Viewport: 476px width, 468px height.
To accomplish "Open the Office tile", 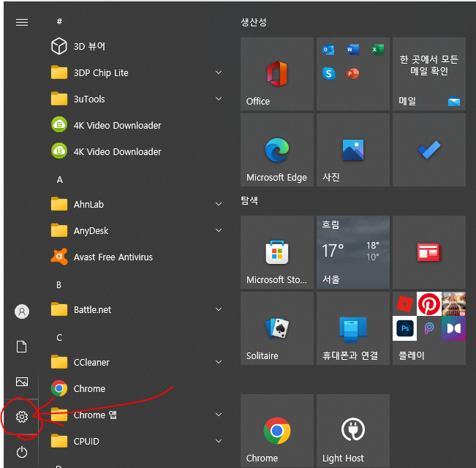I will (277, 74).
